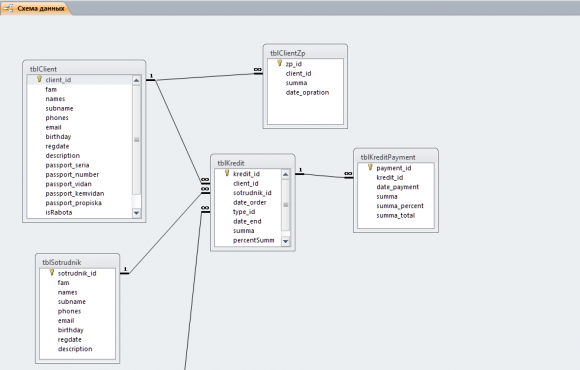Click the key icon beside payment_id
Viewport: 580px width, 370px height.
370,167
